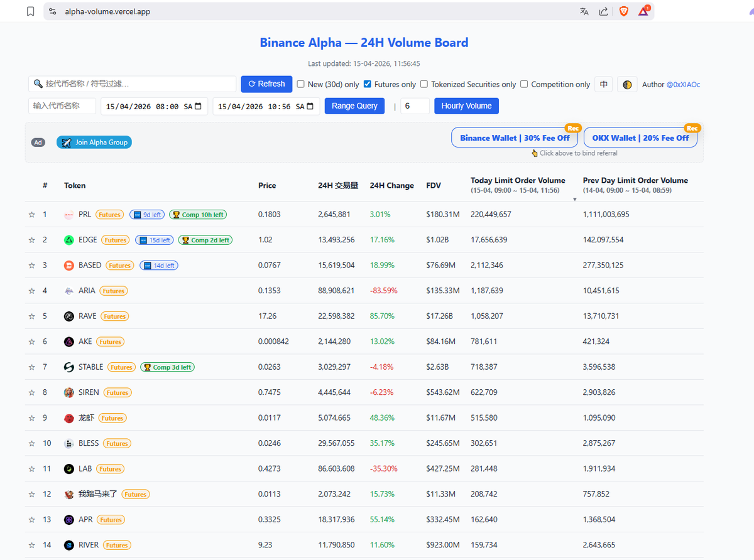Sort by FDV column header
754x560 pixels.
point(434,185)
